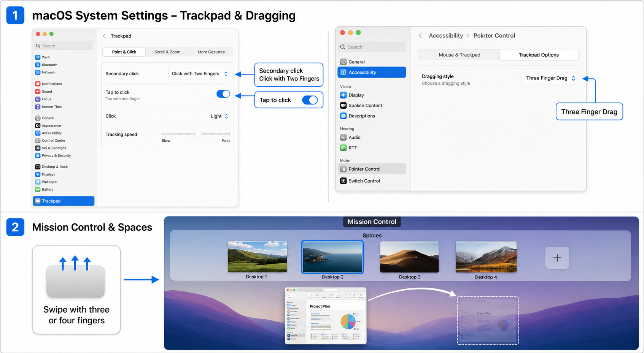Switch to the Scroll & Zoom tab
This screenshot has height=353, width=644.
pyautogui.click(x=167, y=52)
